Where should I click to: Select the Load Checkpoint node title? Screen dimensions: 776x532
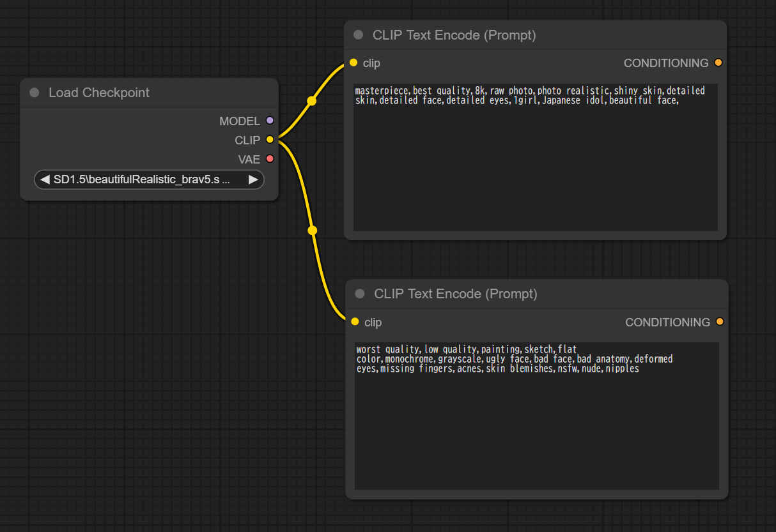coord(99,93)
